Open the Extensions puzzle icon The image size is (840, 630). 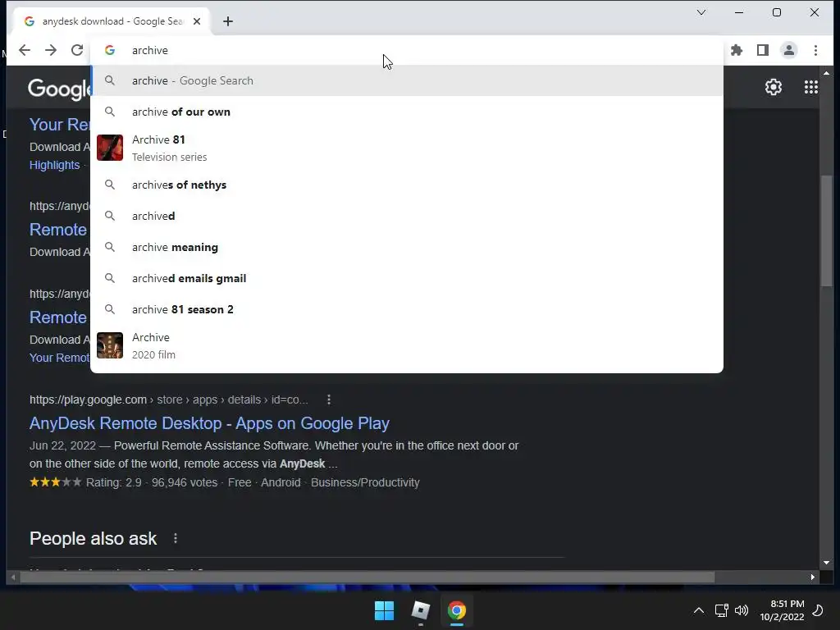pos(737,50)
